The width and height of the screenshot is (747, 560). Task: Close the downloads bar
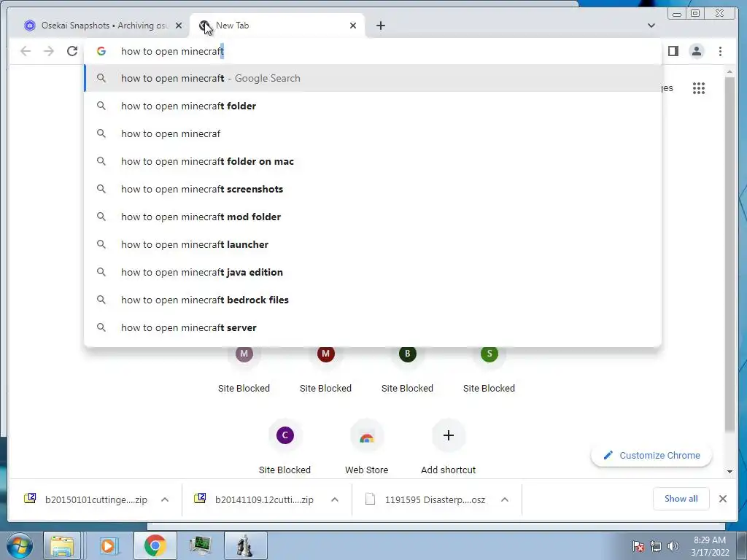pos(723,499)
